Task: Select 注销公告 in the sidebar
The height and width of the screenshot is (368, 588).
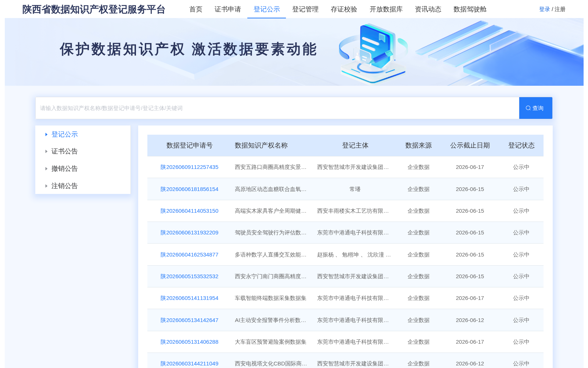Action: pyautogui.click(x=65, y=186)
